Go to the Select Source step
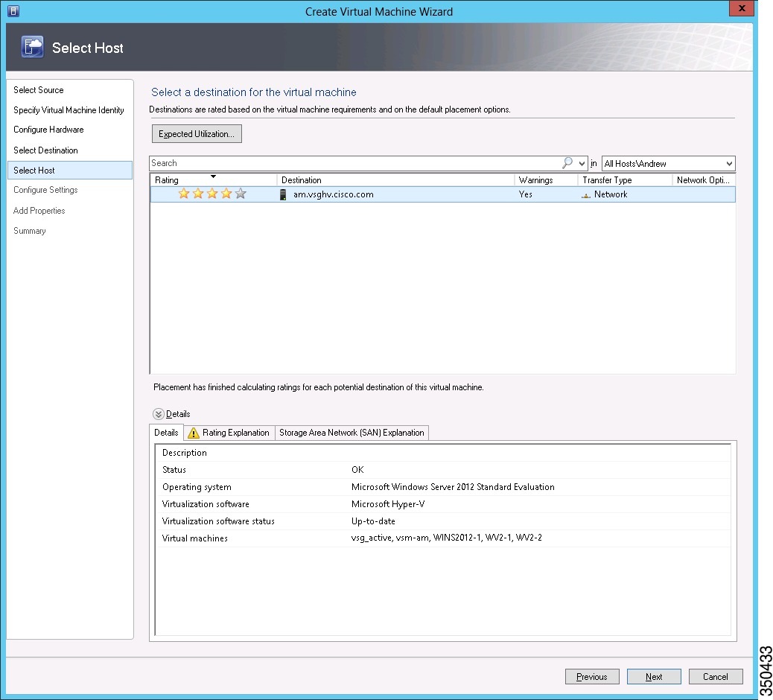 pos(39,89)
